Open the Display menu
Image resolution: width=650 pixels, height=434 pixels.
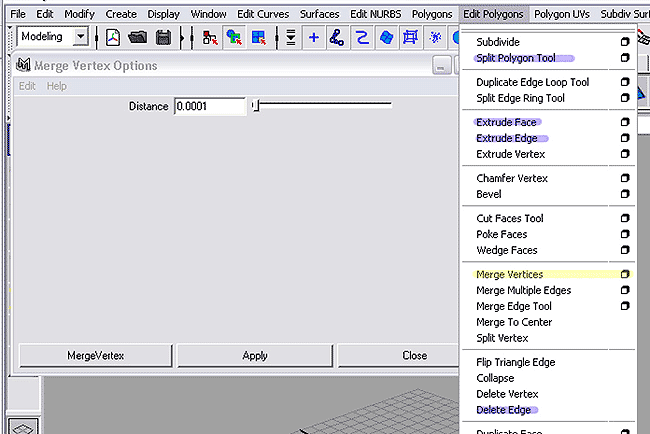[163, 14]
